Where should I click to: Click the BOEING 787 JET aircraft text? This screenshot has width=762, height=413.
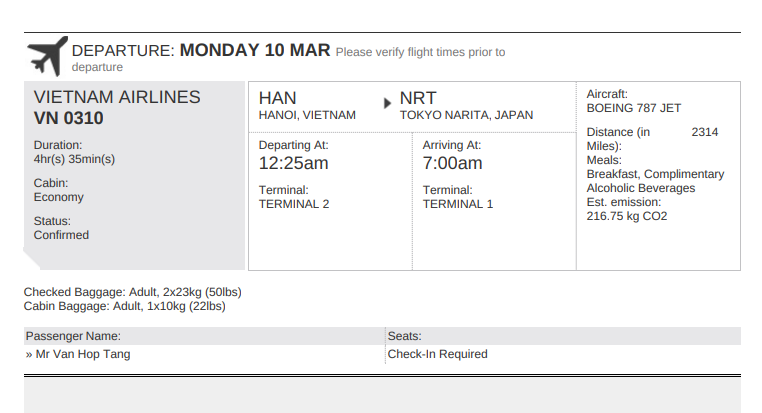click(x=633, y=108)
